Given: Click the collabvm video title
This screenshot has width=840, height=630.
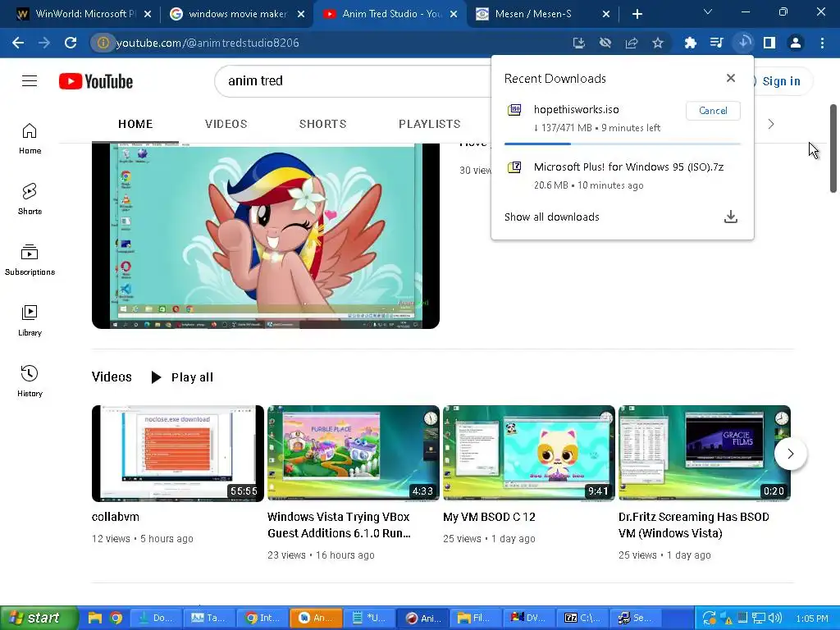Looking at the screenshot, I should pyautogui.click(x=115, y=517).
